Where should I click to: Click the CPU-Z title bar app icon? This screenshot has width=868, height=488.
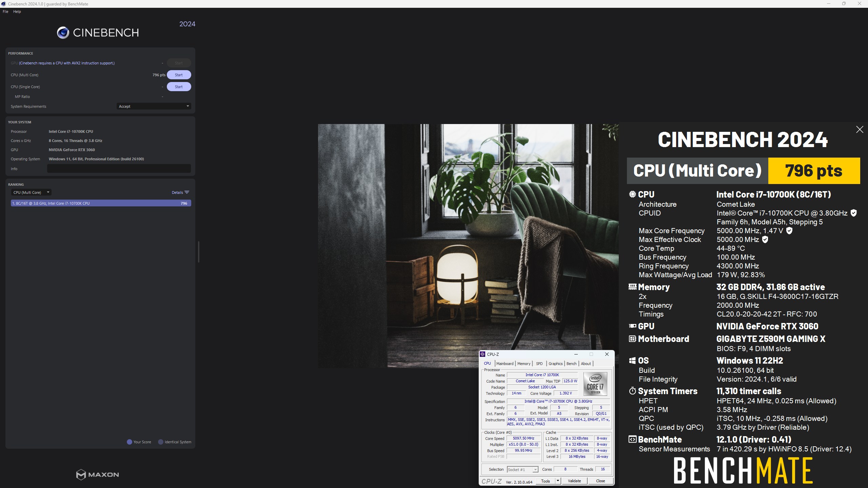pyautogui.click(x=482, y=354)
